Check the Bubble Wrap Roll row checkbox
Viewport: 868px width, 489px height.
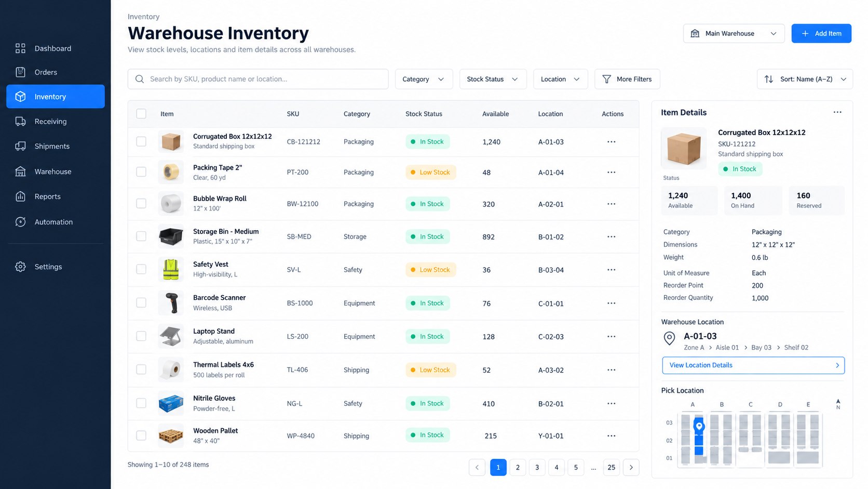click(141, 203)
